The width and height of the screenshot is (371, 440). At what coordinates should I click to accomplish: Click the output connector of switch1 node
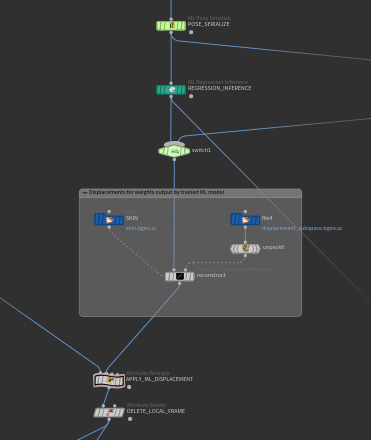174,160
